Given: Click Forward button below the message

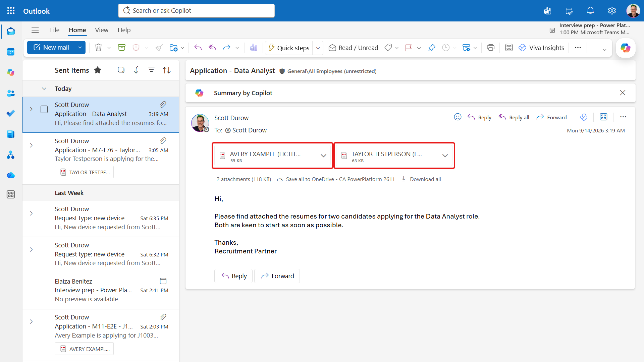Looking at the screenshot, I should click(277, 276).
